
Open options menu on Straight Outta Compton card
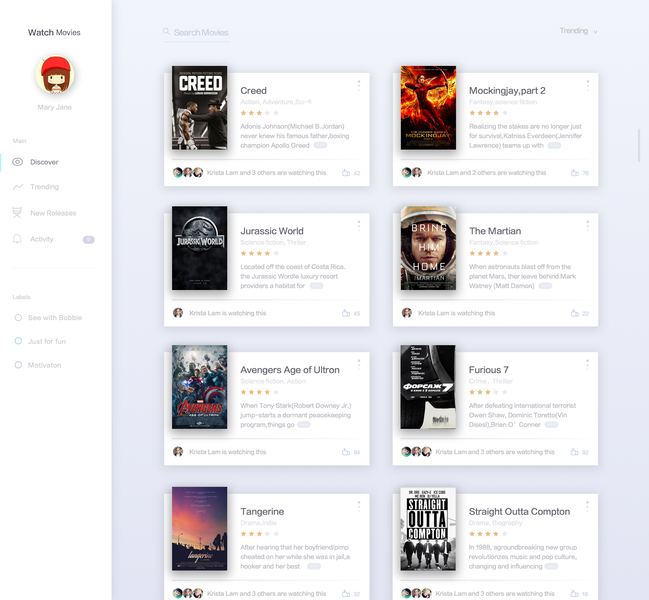[x=587, y=506]
